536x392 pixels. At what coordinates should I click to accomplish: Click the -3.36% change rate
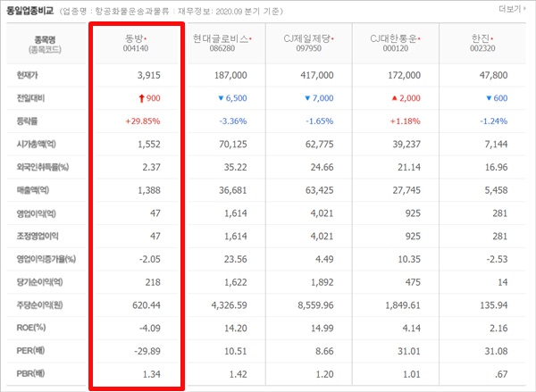pyautogui.click(x=233, y=121)
